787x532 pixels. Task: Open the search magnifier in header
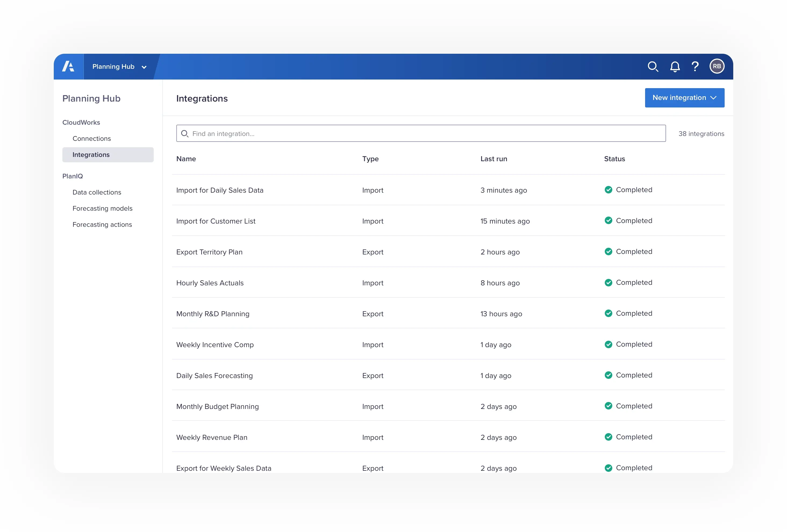[653, 67]
